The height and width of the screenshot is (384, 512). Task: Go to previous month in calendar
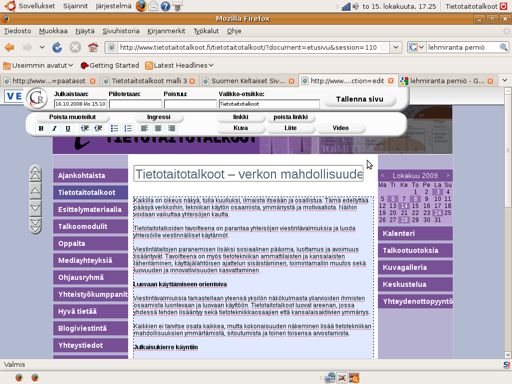[382, 175]
